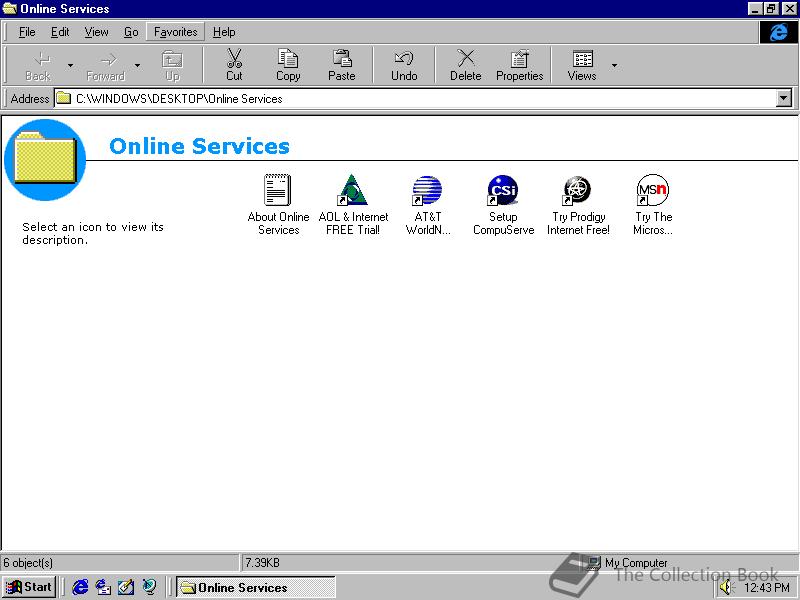The width and height of the screenshot is (800, 600).
Task: Click the Cut scissors icon
Action: coord(234,58)
